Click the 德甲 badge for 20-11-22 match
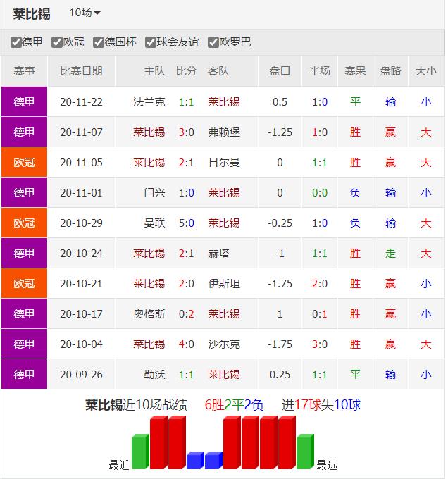This screenshot has width=448, height=479. [25, 102]
